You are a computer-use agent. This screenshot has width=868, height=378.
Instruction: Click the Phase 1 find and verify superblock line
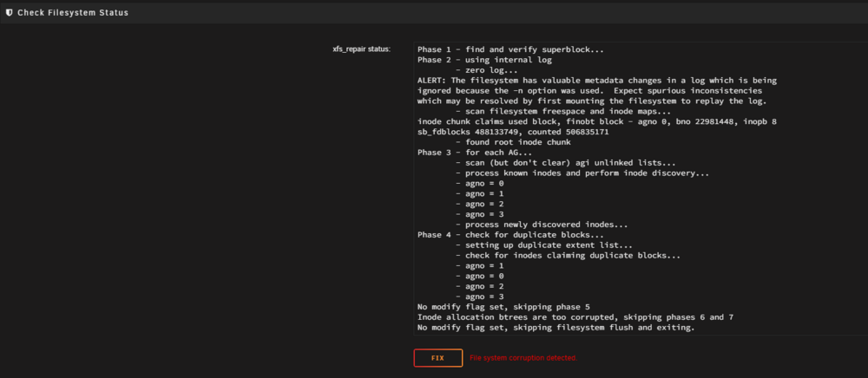coord(510,49)
